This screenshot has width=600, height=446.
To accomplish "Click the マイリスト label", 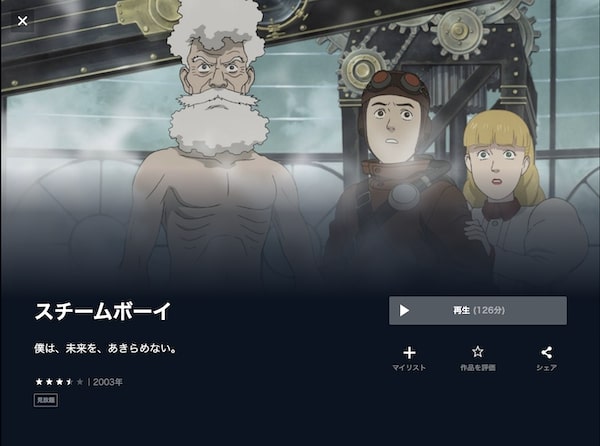I will 409,368.
